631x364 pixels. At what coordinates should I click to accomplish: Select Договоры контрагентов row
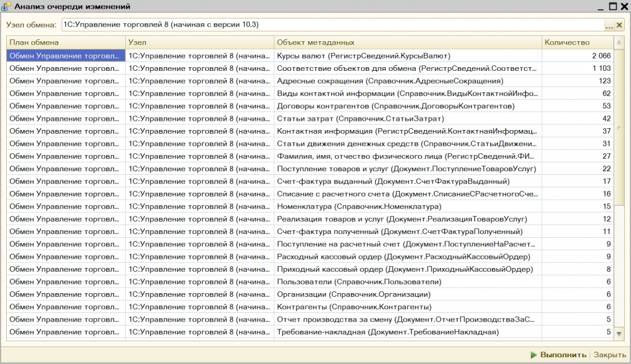(310, 106)
